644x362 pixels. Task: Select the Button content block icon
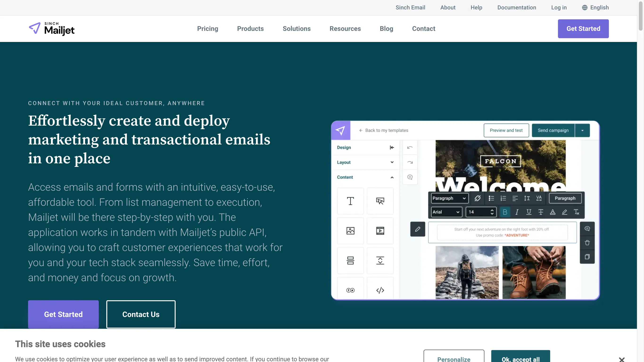pyautogui.click(x=380, y=201)
